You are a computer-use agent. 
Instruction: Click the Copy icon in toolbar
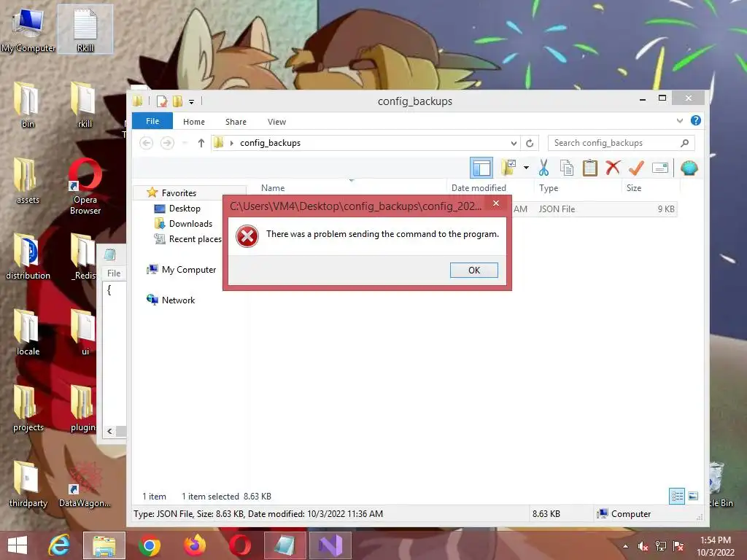[566, 168]
